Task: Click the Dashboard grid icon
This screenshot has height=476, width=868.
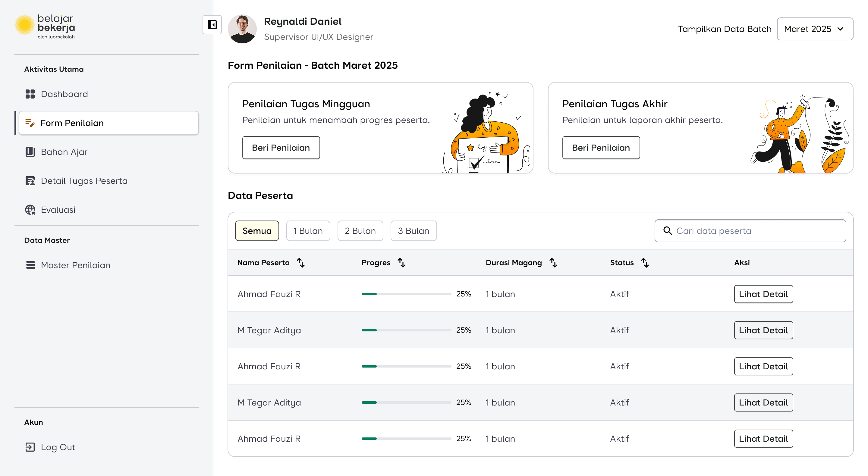Action: [x=30, y=94]
